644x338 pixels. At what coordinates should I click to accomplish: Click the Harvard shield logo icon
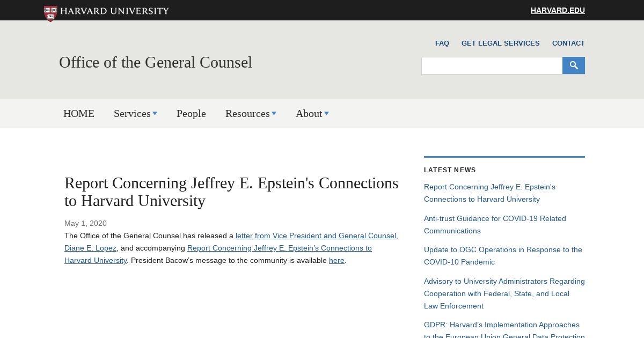click(x=50, y=13)
